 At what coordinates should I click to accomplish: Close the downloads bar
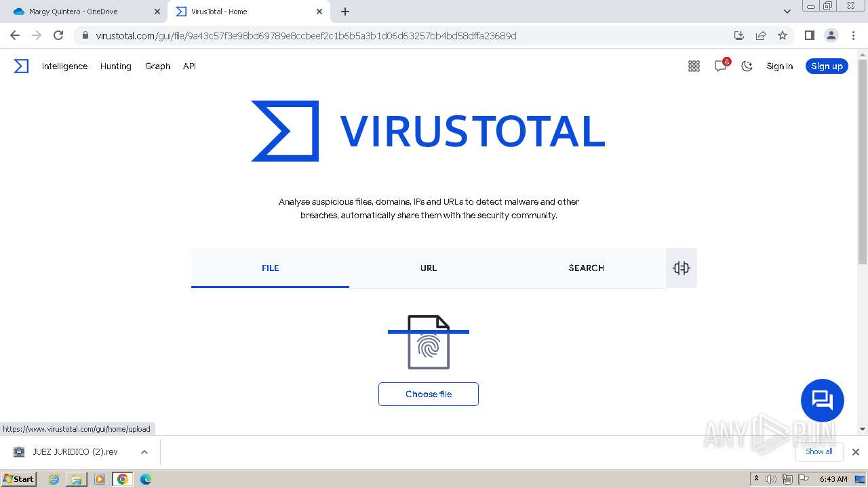pos(855,452)
